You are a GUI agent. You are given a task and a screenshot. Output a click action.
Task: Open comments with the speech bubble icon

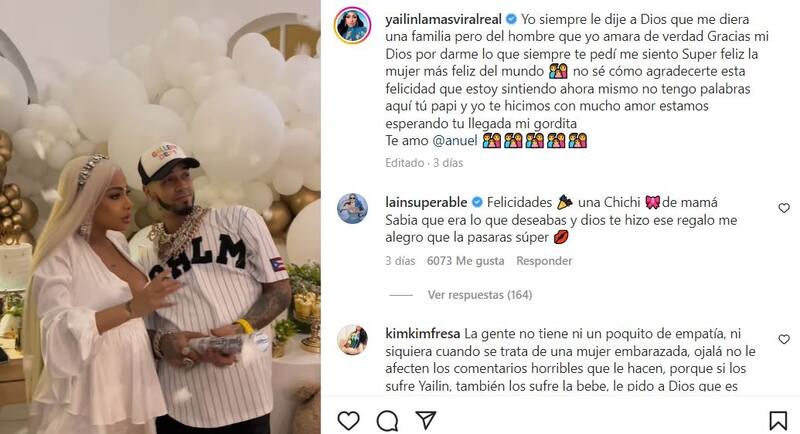pyautogui.click(x=387, y=421)
